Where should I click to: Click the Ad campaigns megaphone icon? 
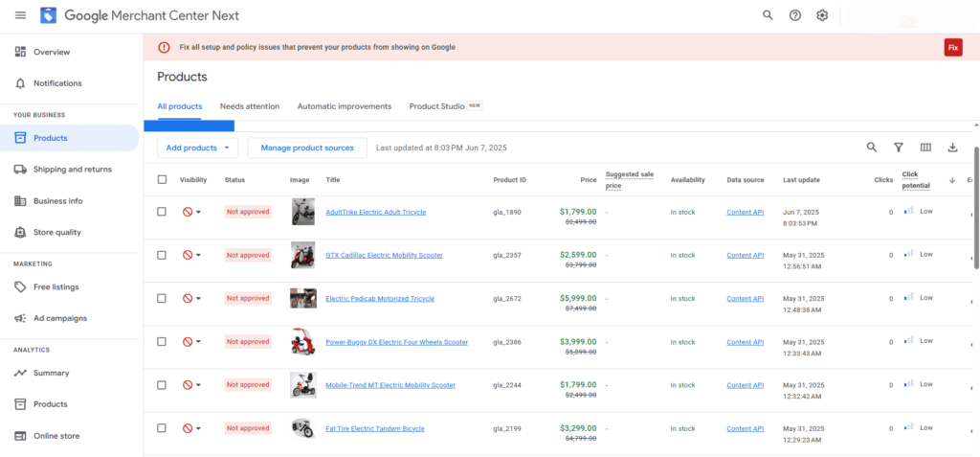20,318
